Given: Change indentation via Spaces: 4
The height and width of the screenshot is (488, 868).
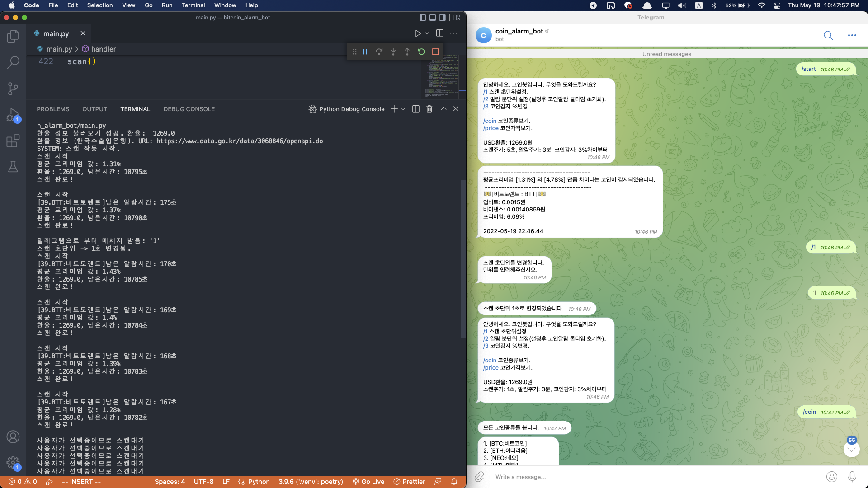Looking at the screenshot, I should pyautogui.click(x=170, y=482).
